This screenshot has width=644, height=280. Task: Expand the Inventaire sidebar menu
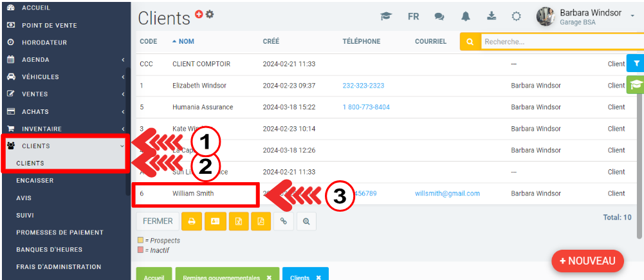click(x=64, y=129)
